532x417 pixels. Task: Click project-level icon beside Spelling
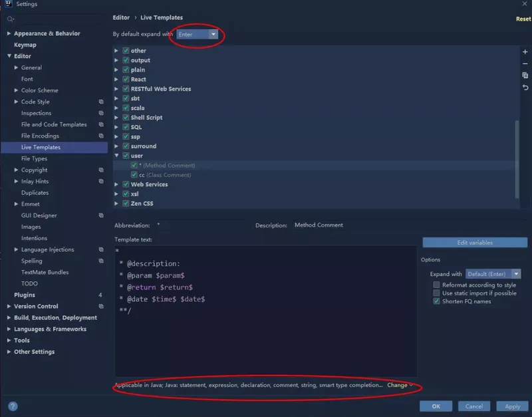[101, 261]
